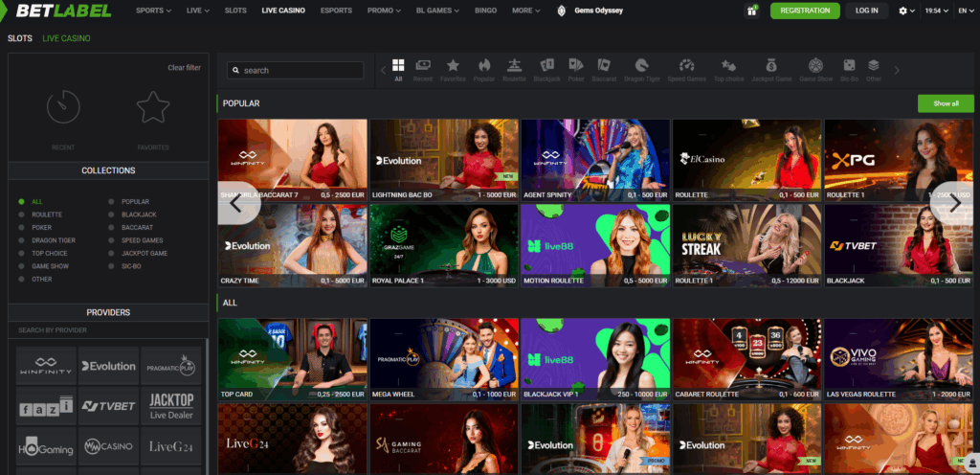
Task: Open the LIVE CASINO top menu
Action: [x=283, y=11]
